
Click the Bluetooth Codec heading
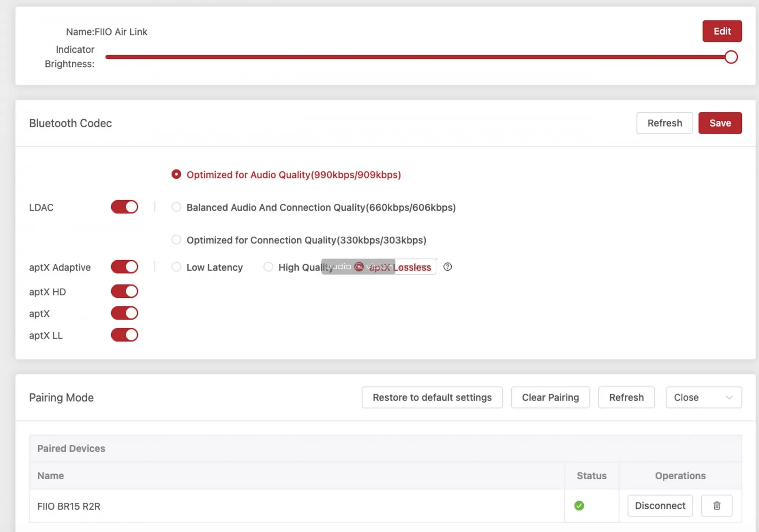coord(70,123)
